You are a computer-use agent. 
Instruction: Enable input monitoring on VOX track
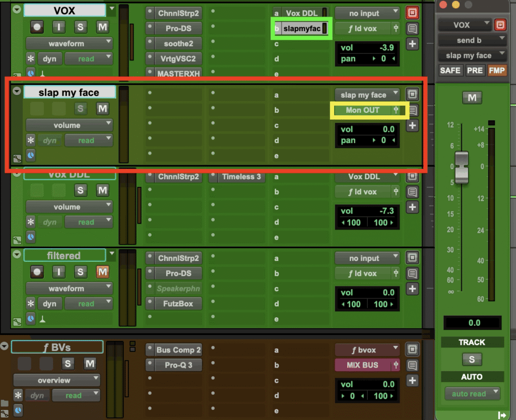(58, 27)
